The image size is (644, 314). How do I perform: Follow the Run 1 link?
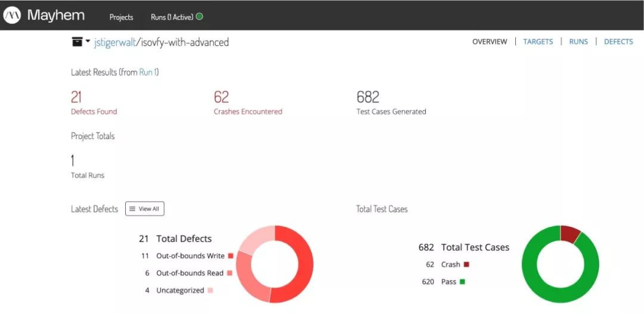(147, 72)
